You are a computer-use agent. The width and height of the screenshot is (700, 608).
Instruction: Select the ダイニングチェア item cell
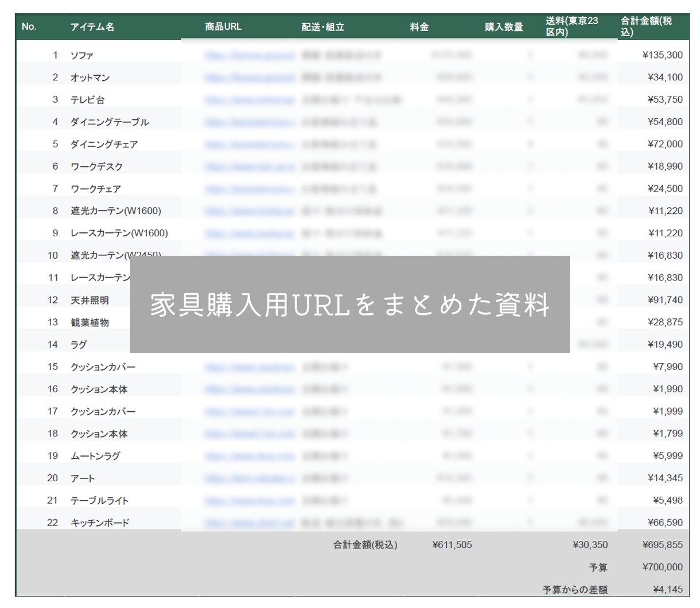(x=104, y=144)
